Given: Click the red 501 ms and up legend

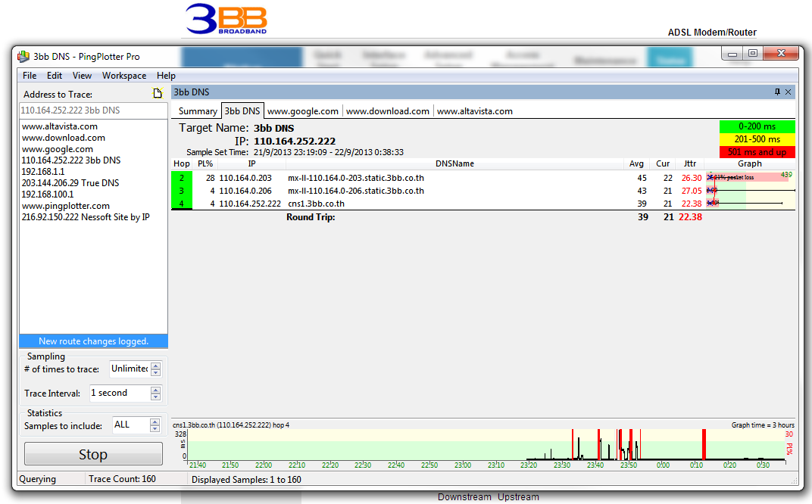Looking at the screenshot, I should pyautogui.click(x=757, y=152).
